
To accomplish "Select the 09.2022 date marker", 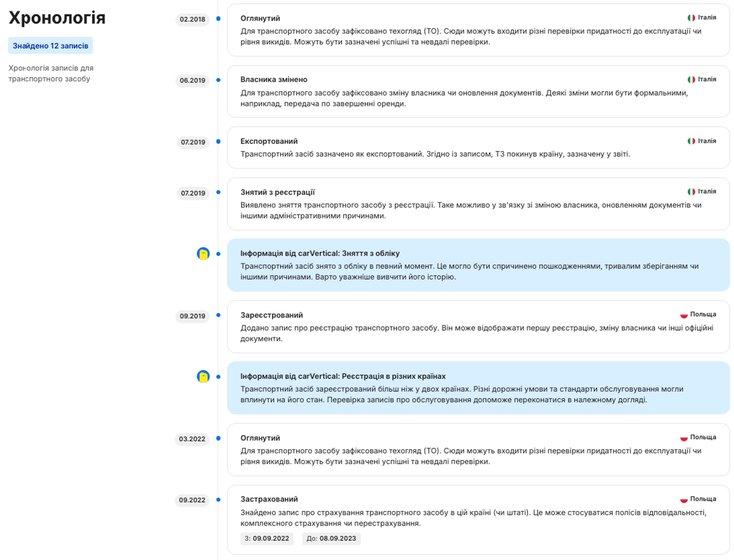I will point(192,500).
